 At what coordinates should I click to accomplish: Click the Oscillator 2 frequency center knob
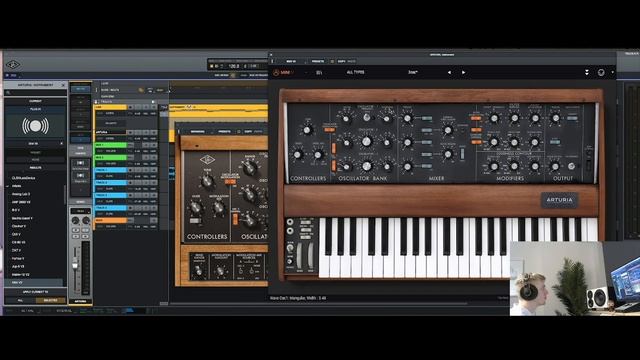pyautogui.click(x=367, y=142)
